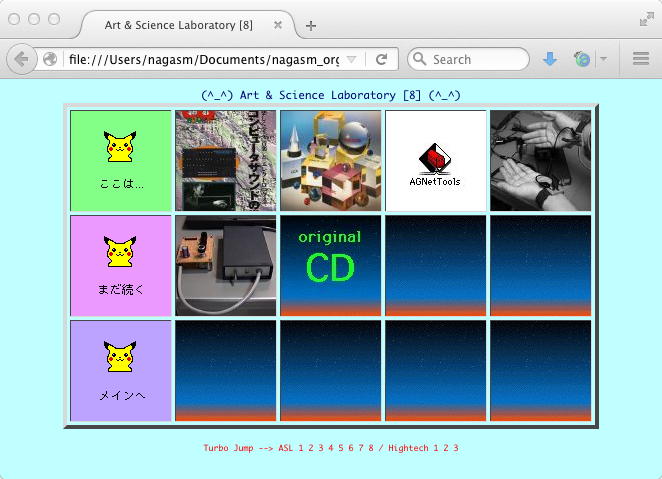Screen dimensions: 662x479
Task: Click the page heading Art & Science Laboratory [8]
Action: (x=331, y=95)
